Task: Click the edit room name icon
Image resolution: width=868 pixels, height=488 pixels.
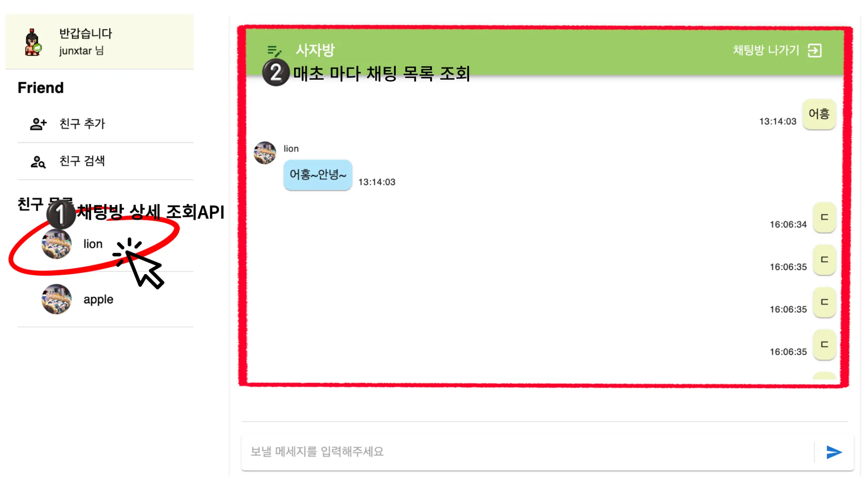Action: coord(274,51)
